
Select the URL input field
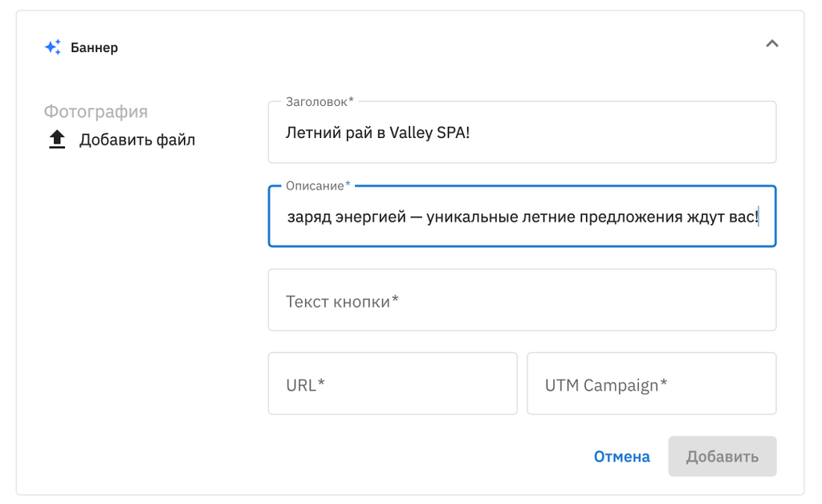point(393,384)
